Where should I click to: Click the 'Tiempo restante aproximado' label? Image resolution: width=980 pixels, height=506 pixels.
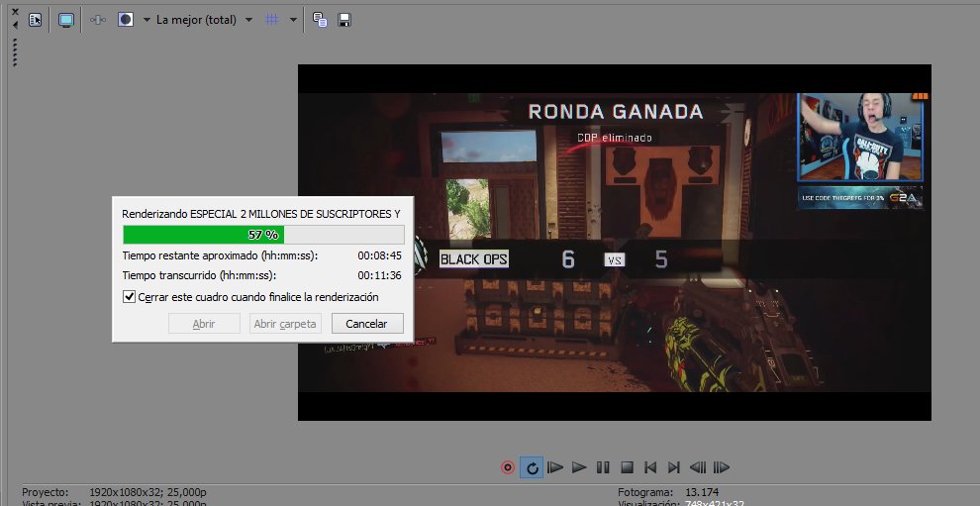220,255
